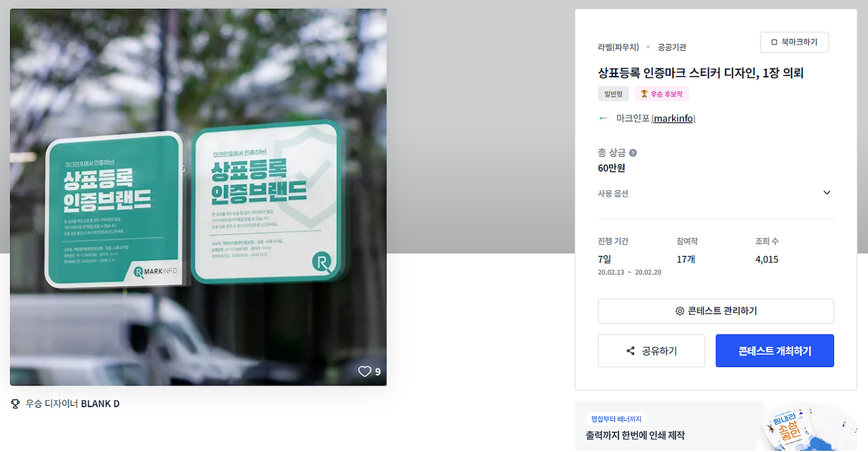This screenshot has height=452, width=868.
Task: Click the share icon in 공유하기 button
Action: pos(631,351)
